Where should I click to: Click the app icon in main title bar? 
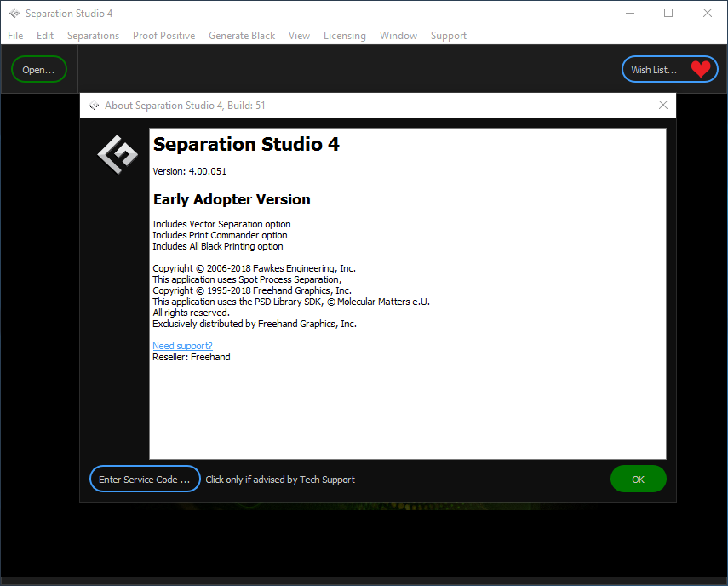click(14, 14)
